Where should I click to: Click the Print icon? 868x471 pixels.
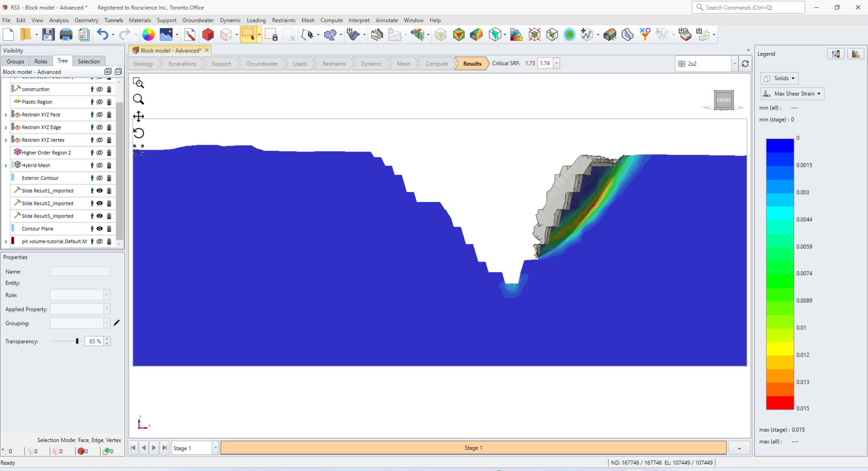(66, 34)
